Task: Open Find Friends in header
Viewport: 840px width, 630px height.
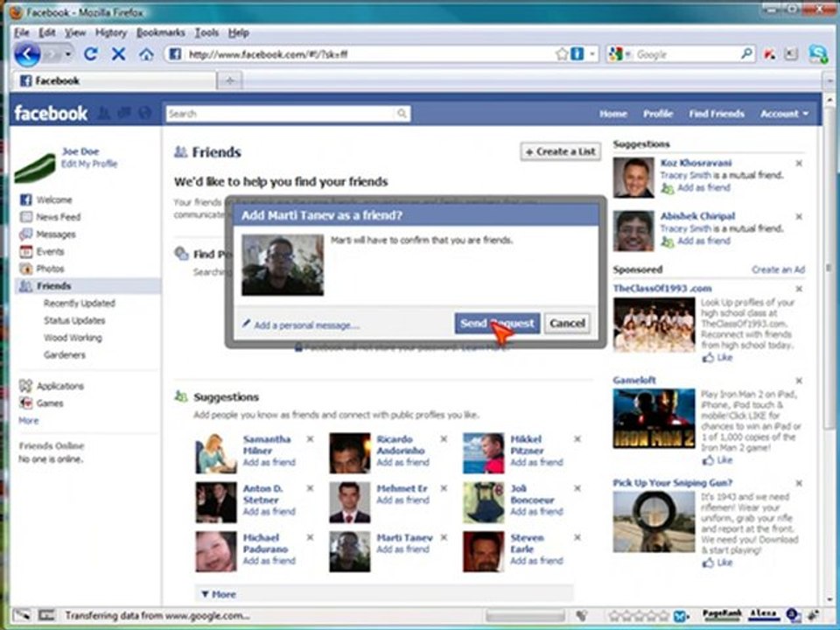Action: pos(717,114)
